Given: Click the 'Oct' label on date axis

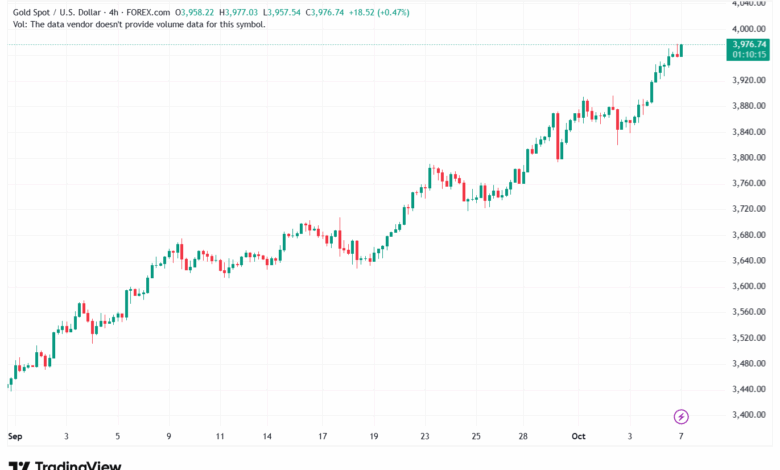Looking at the screenshot, I should coord(579,437).
